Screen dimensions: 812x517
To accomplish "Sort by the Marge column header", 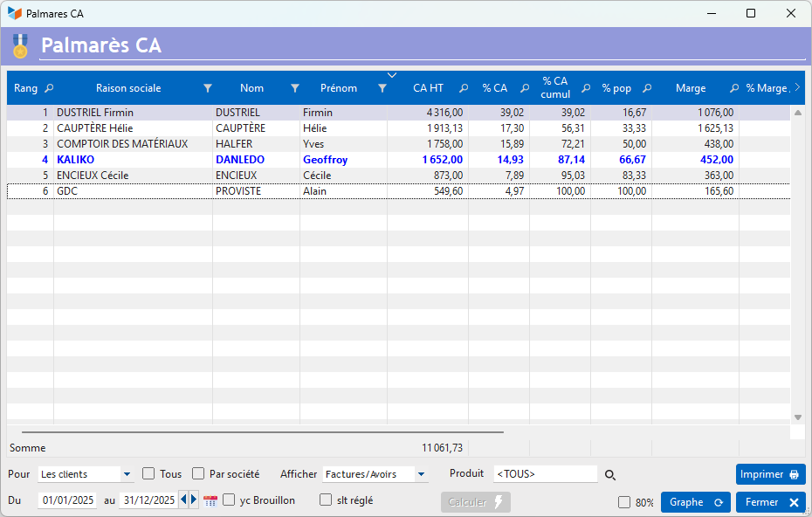I will (x=691, y=88).
